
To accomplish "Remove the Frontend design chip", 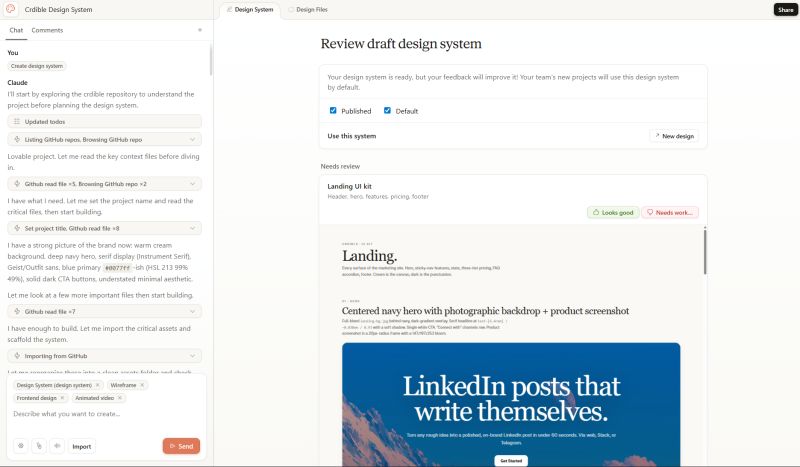I will coord(62,398).
